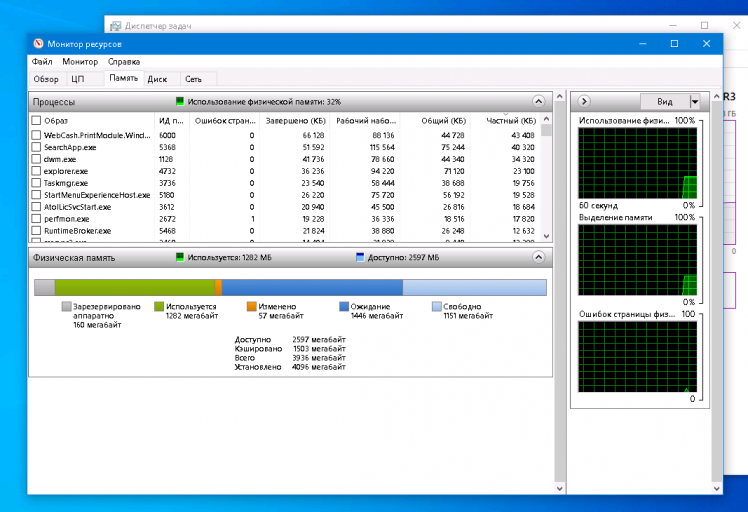Image resolution: width=748 pixels, height=512 pixels.
Task: Click the light blue Свободно legend swatch
Action: pyautogui.click(x=436, y=306)
